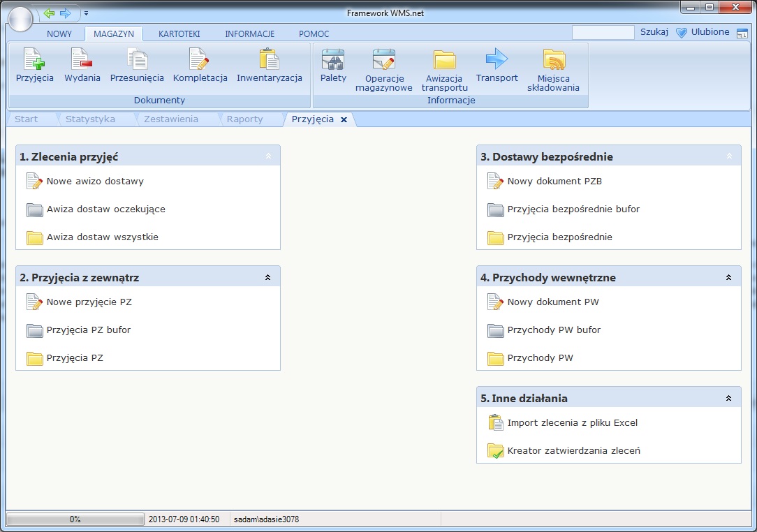The width and height of the screenshot is (757, 532).
Task: Click Nowe awizo dostawy link
Action: [95, 182]
